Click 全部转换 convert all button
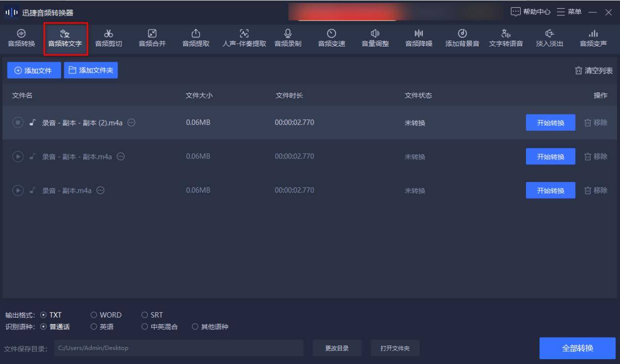 (x=577, y=348)
